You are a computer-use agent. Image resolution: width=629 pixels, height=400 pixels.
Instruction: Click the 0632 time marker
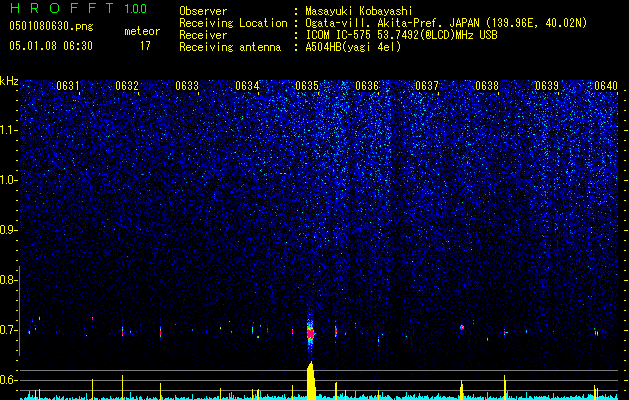coord(127,86)
